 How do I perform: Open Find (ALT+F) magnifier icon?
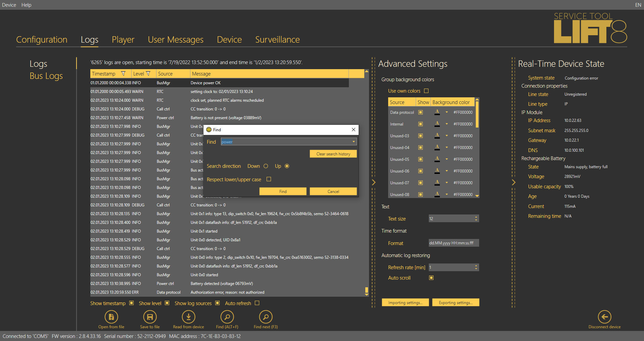click(x=227, y=317)
